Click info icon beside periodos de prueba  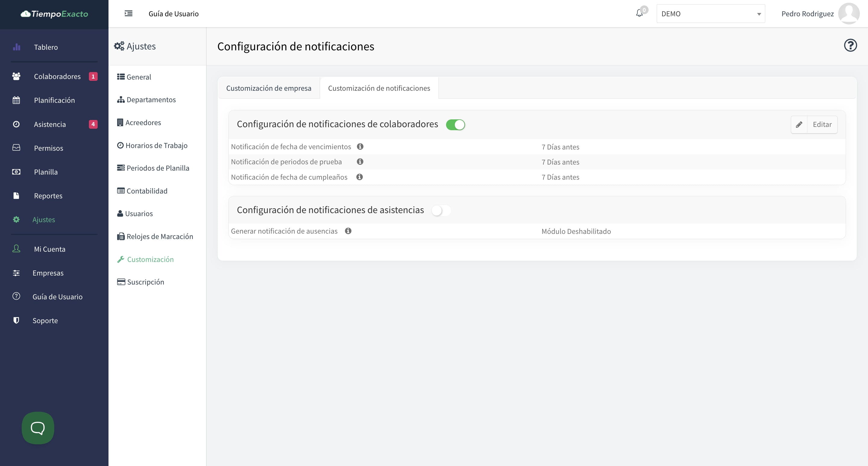click(360, 162)
